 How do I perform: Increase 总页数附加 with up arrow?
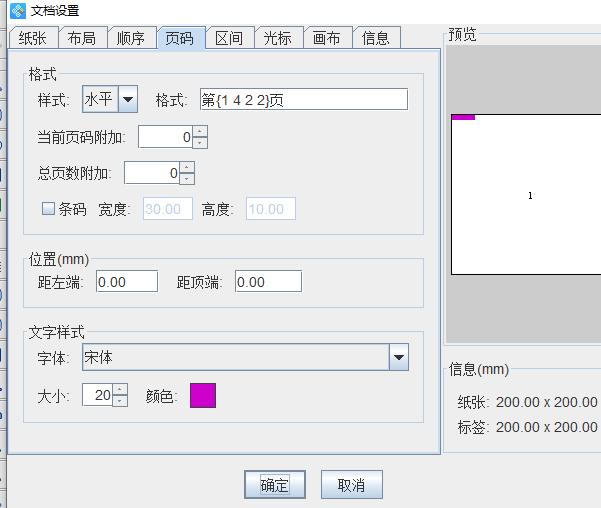(x=187, y=168)
